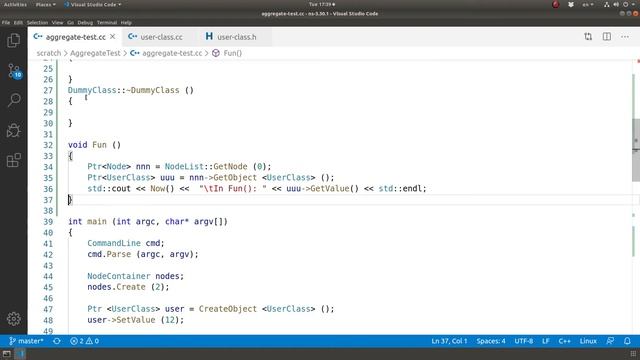Image resolution: width=640 pixels, height=360 pixels.
Task: Click the Open Changes compare icon
Action: (588, 37)
